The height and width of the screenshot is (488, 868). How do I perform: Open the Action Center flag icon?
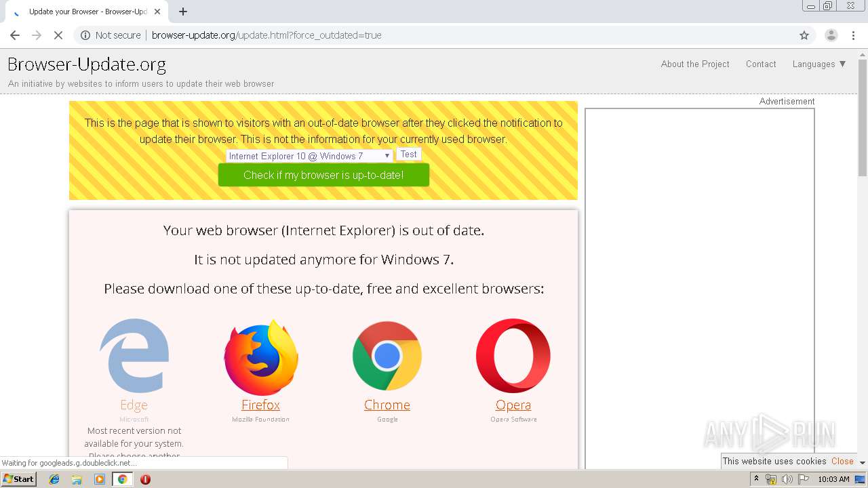click(804, 479)
